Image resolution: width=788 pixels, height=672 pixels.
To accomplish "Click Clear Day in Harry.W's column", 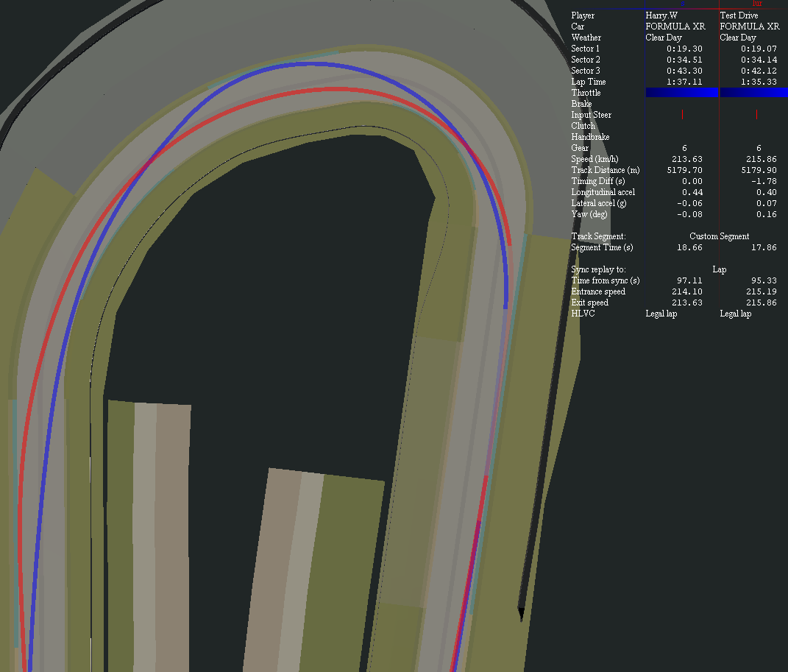I will pyautogui.click(x=664, y=38).
